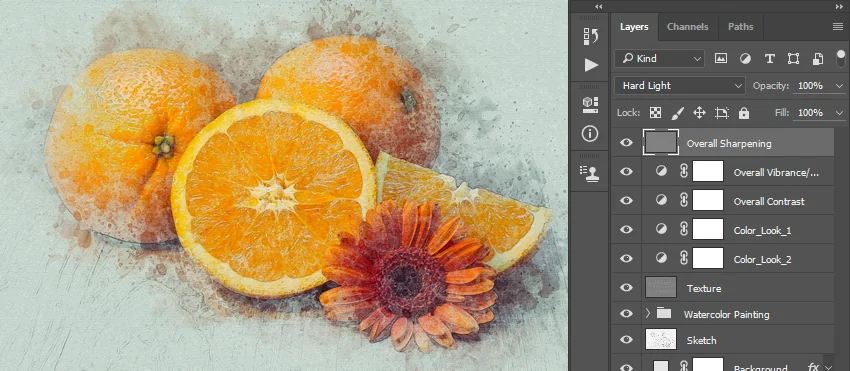Expand Background layer effects arrow
The height and width of the screenshot is (371, 850).
tap(828, 368)
